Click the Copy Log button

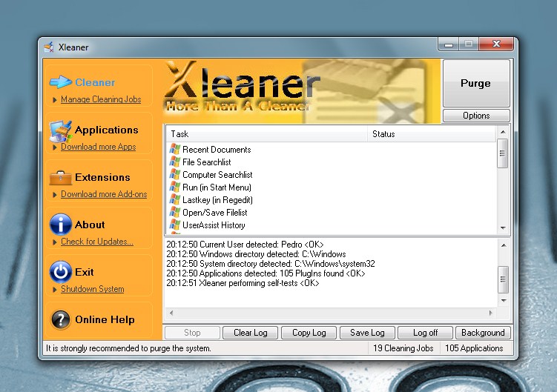pos(309,333)
